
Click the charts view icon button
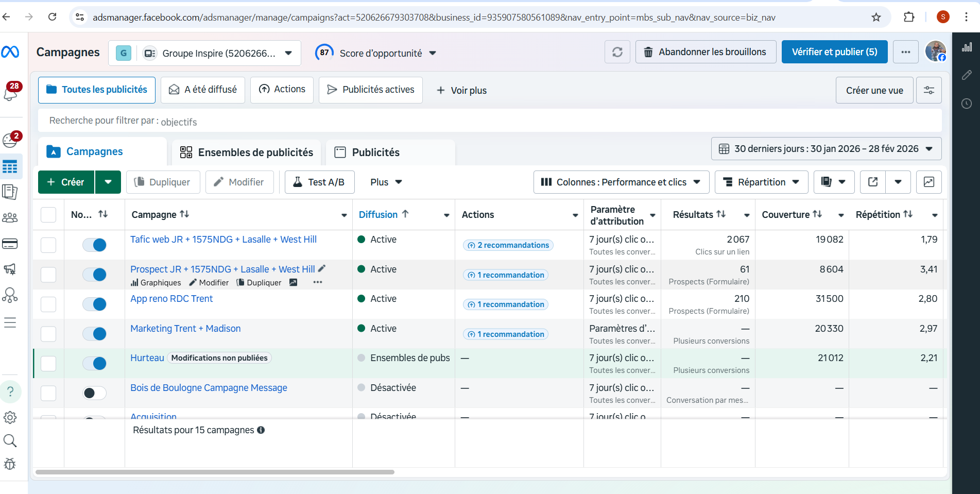929,182
